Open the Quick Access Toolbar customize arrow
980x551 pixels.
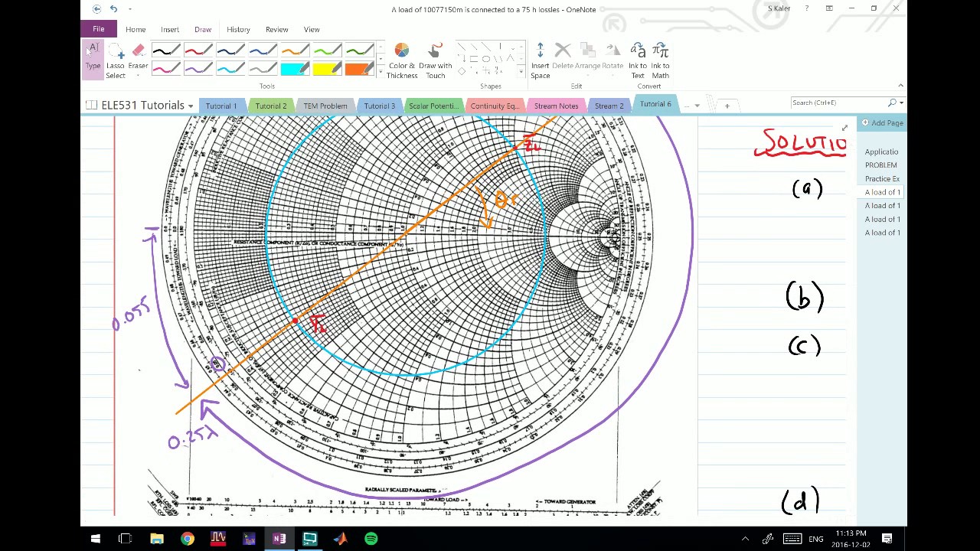click(x=130, y=9)
